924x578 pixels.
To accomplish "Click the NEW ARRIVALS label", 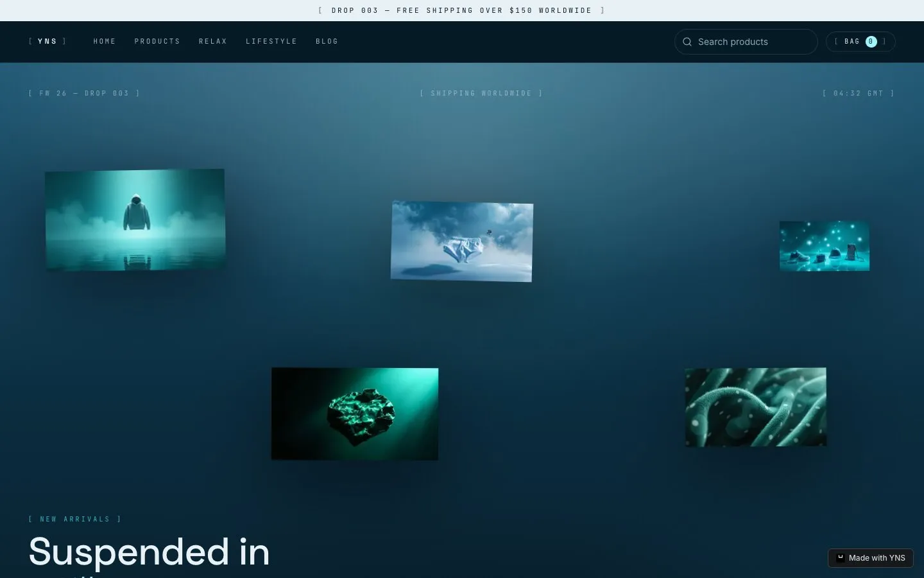I will tap(75, 519).
